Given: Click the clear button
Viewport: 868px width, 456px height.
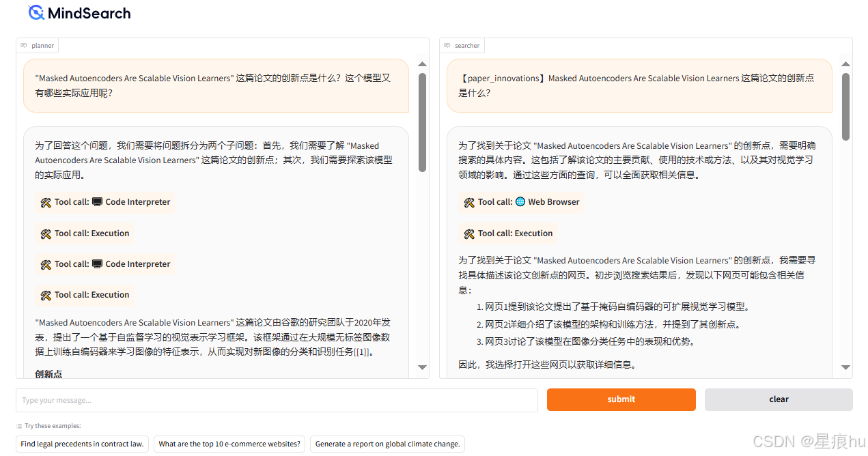Looking at the screenshot, I should click(779, 399).
